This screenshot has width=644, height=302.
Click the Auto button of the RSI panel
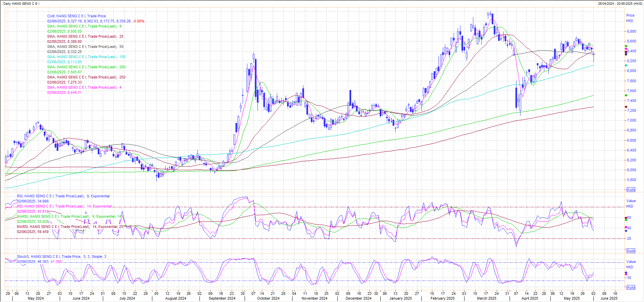(x=631, y=251)
